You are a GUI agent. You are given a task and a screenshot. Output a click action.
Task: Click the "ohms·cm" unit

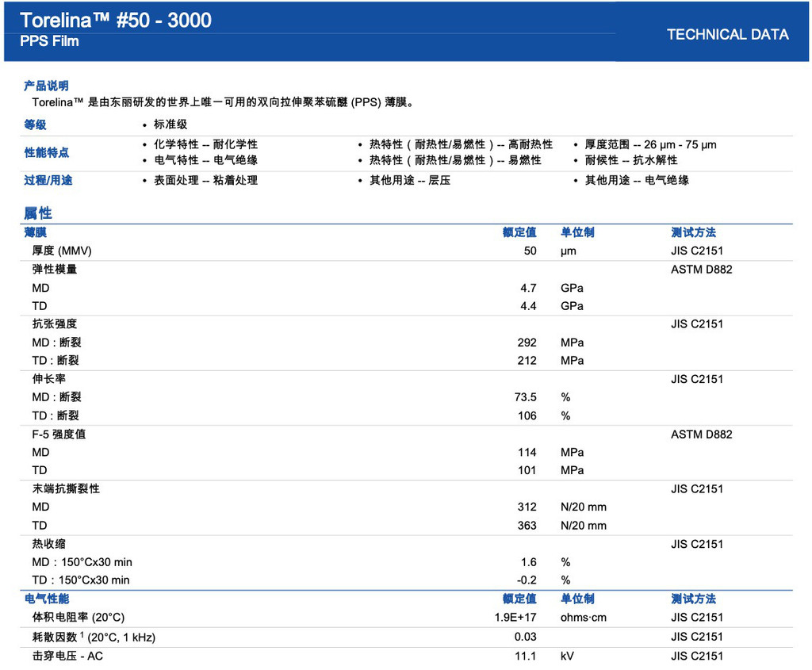pyautogui.click(x=583, y=617)
